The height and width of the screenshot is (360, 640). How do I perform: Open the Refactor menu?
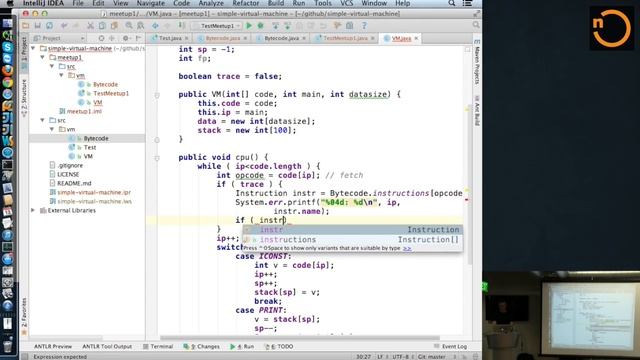pyautogui.click(x=246, y=3)
